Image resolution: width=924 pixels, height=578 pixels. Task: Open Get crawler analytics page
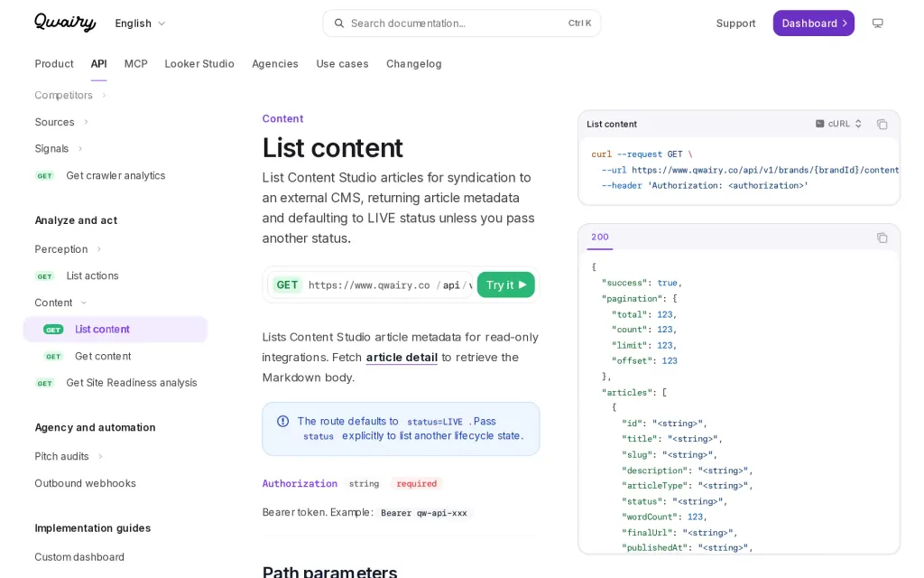point(115,176)
